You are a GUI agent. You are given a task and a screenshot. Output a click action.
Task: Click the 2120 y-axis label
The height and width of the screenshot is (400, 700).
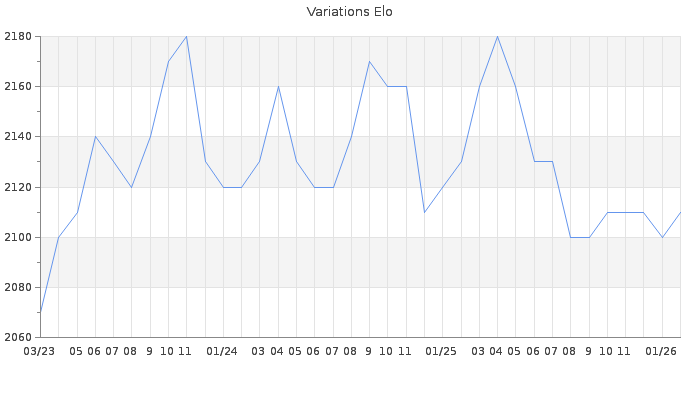click(19, 187)
